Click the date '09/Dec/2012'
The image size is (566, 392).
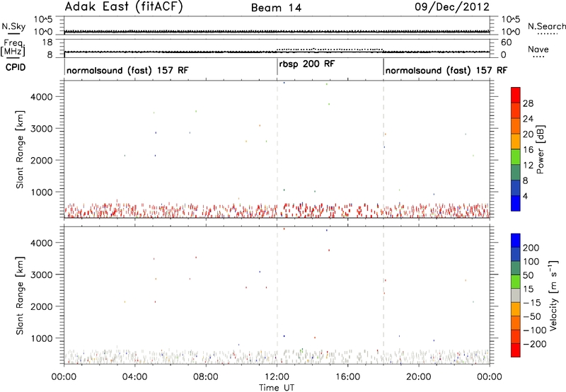452,7
